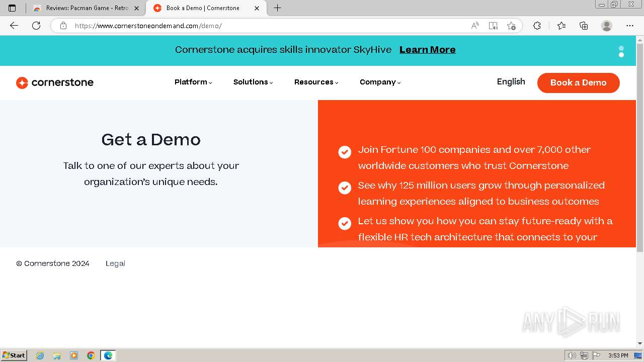The image size is (644, 362).
Task: Open the Collections icon
Action: [x=584, y=26]
